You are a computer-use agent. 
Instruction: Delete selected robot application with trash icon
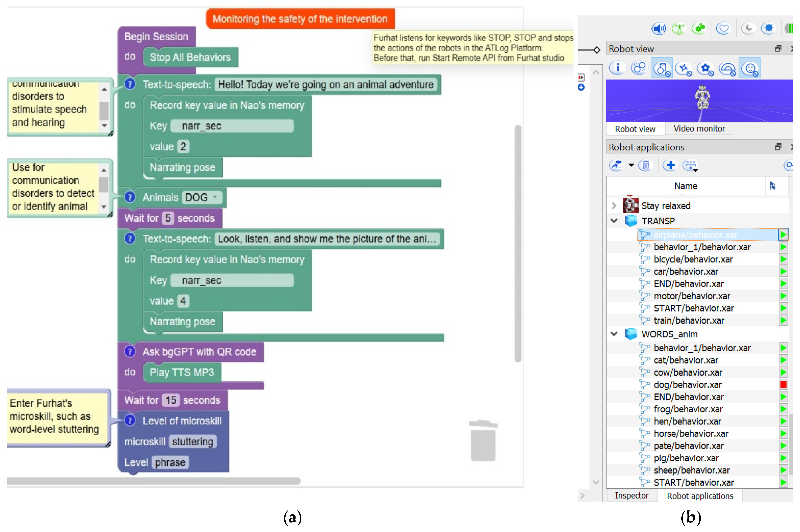645,166
